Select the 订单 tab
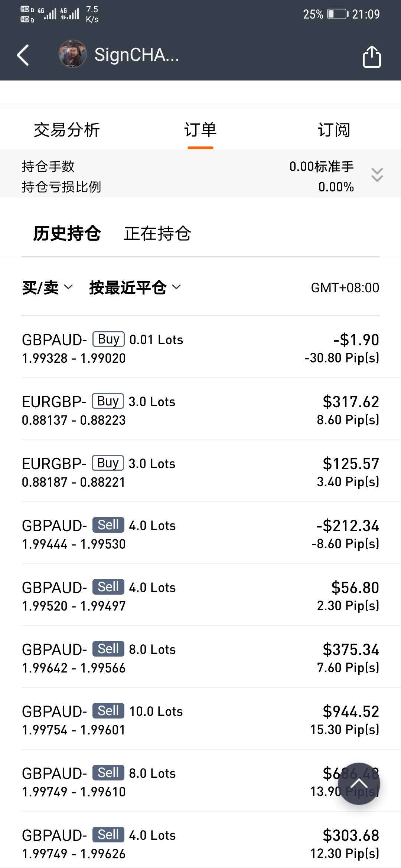The image size is (401, 868). [x=200, y=130]
